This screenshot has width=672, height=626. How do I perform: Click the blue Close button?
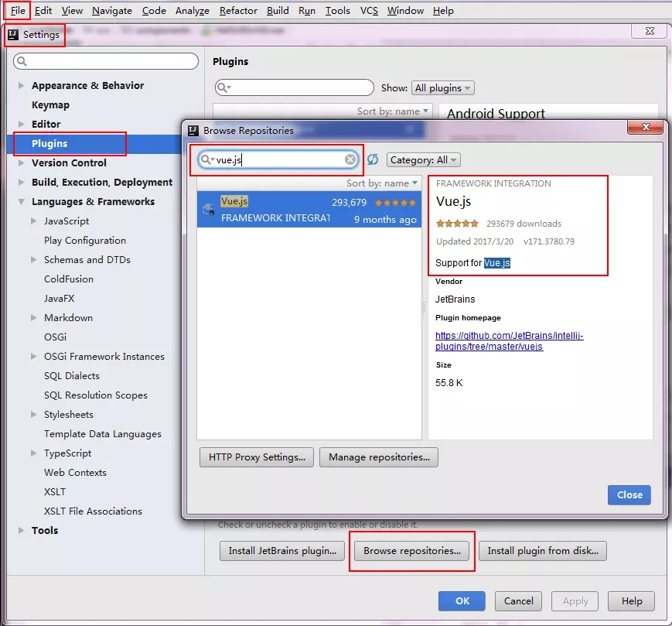[629, 494]
